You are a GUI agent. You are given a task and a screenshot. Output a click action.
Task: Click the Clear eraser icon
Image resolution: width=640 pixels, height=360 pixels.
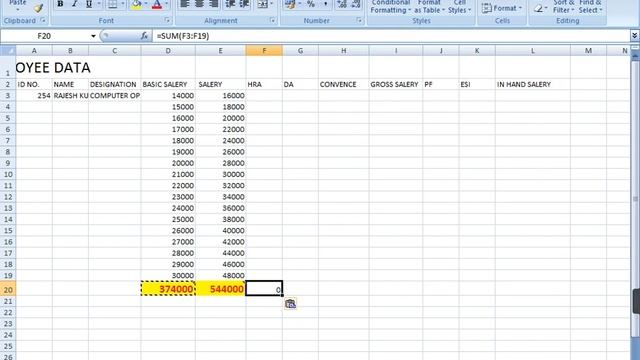(x=538, y=8)
